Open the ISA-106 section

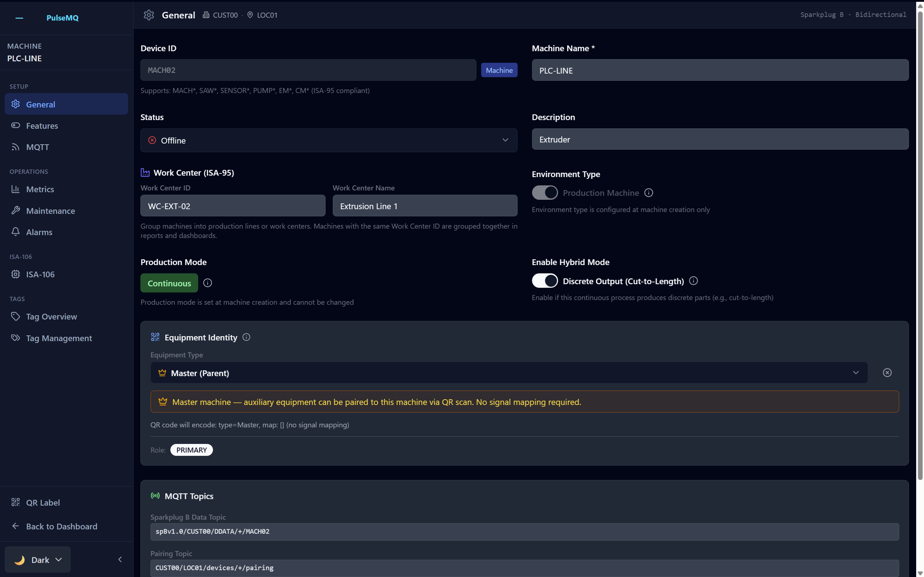point(40,274)
